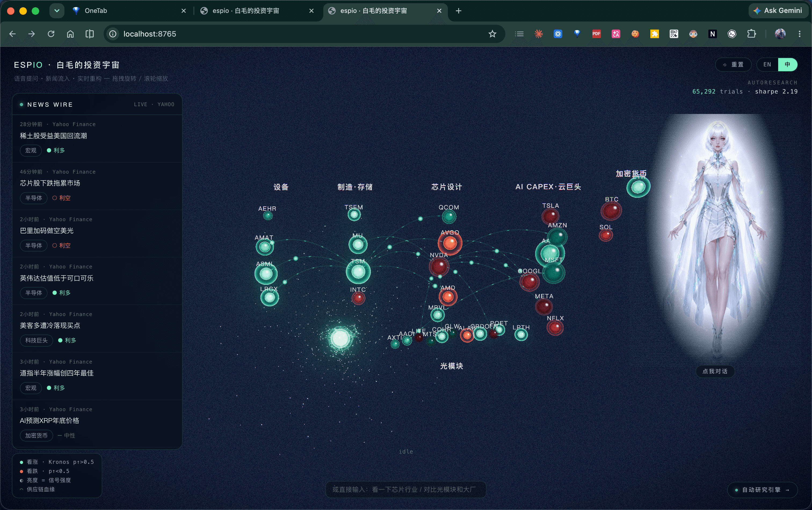The image size is (812, 510).
Task: Select the AVGO node
Action: pyautogui.click(x=450, y=243)
